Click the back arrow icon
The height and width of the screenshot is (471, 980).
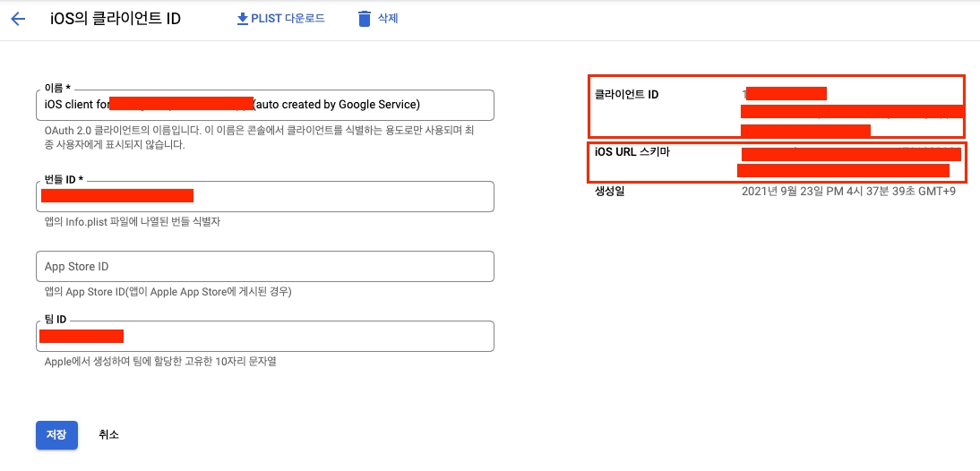[x=18, y=19]
